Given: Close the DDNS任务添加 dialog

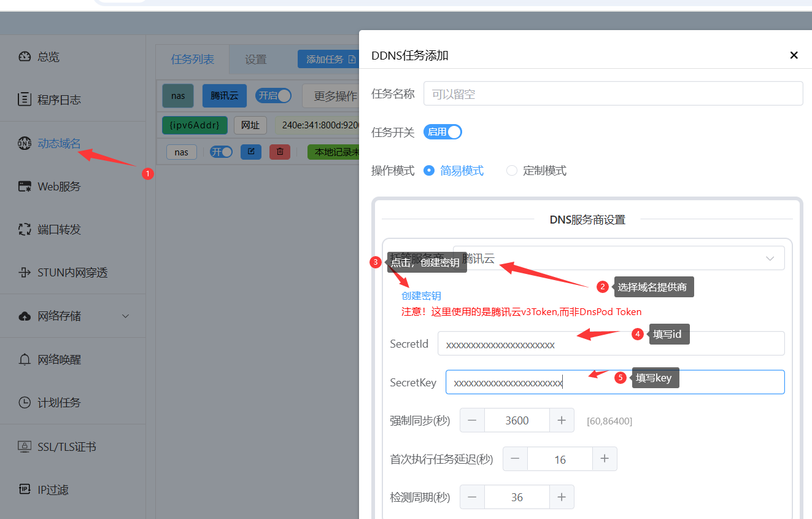Looking at the screenshot, I should [x=794, y=55].
